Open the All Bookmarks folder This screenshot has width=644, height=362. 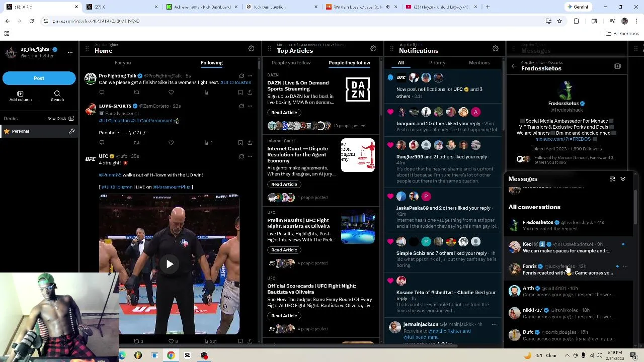[622, 34]
